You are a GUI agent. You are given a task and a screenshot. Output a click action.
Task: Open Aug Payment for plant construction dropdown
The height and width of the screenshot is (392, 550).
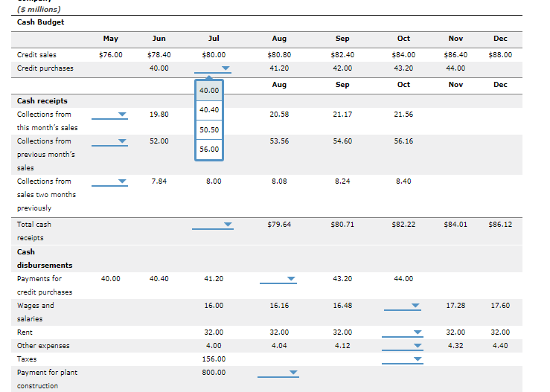[278, 373]
